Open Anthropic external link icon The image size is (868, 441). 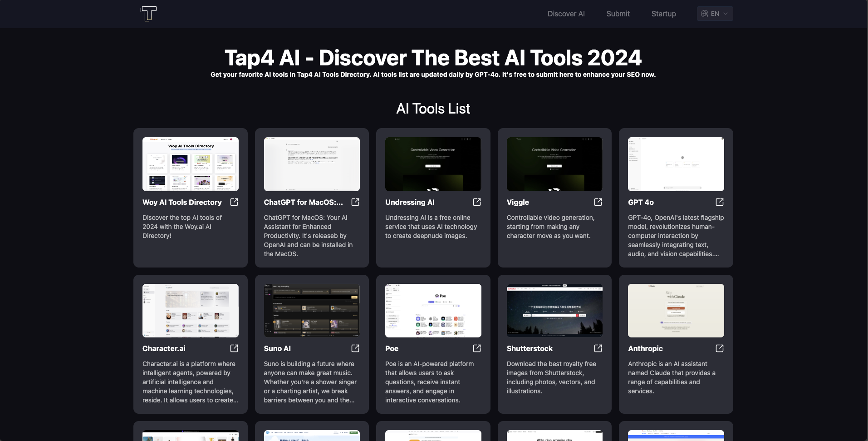click(720, 348)
